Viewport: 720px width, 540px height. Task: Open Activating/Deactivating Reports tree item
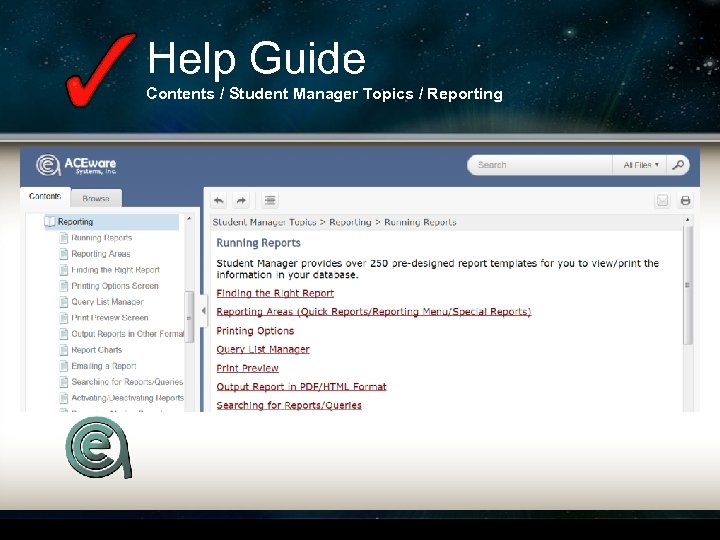click(x=128, y=398)
